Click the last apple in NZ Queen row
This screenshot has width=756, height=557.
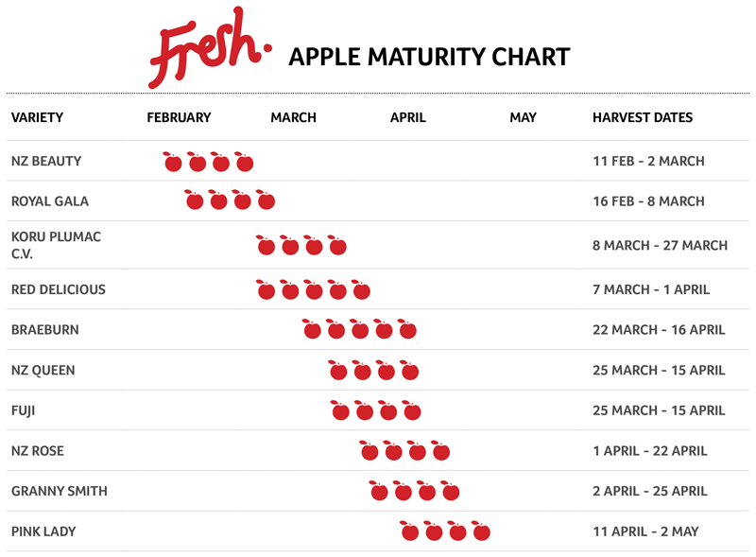[x=409, y=370]
